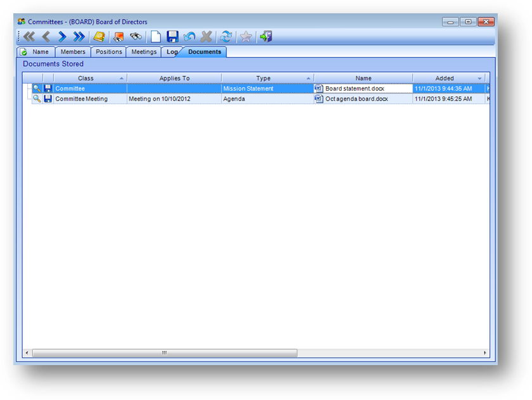Screen dimensions: 532x400
Task: Jump to the last record with double-right arrows
Action: click(x=79, y=37)
